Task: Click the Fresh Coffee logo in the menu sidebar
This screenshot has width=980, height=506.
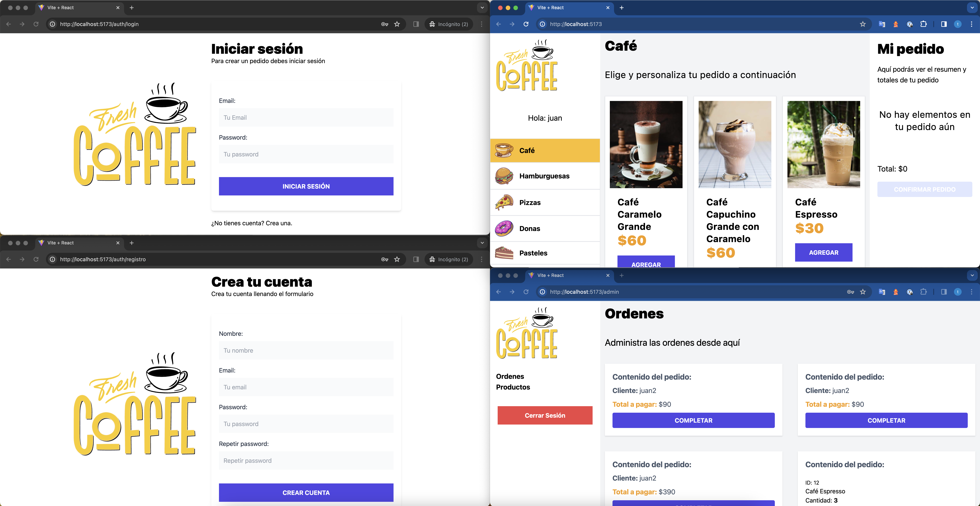Action: point(527,65)
